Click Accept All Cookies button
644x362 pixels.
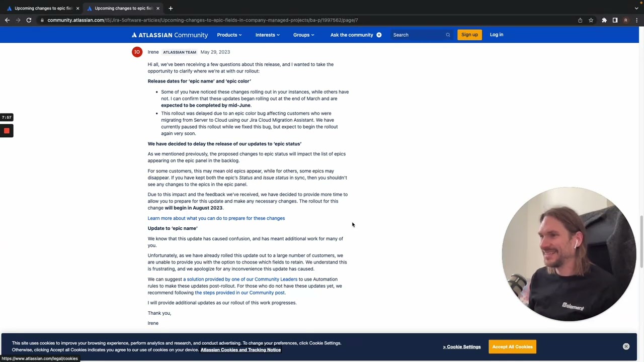tap(512, 347)
